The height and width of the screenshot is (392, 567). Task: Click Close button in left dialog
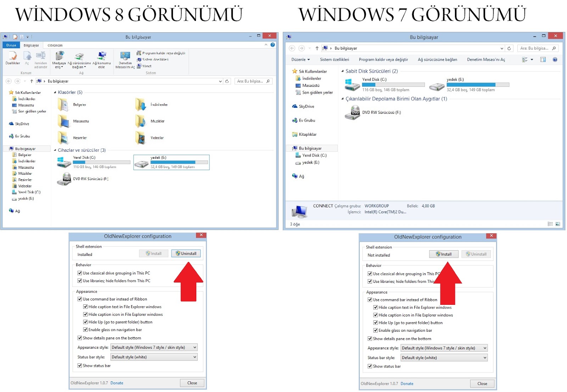(192, 383)
